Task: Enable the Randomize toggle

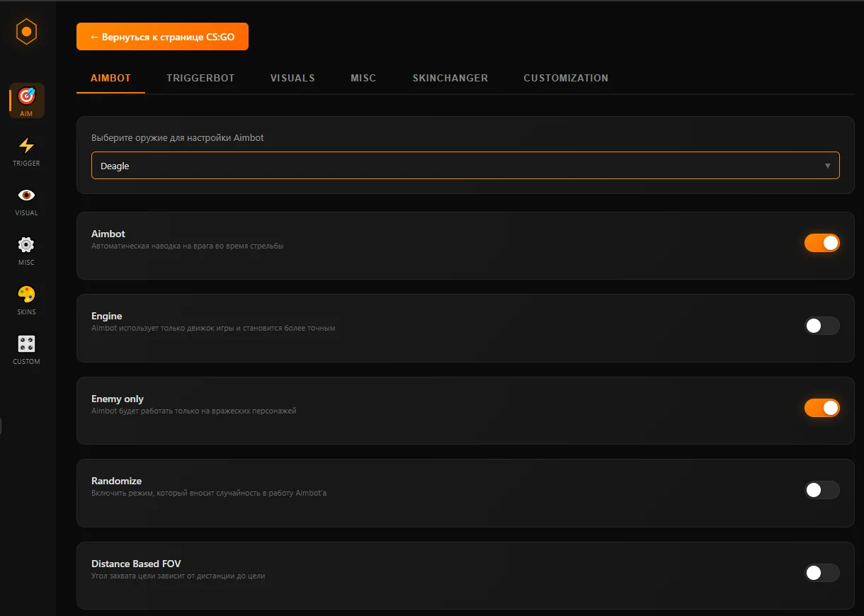Action: coord(822,490)
